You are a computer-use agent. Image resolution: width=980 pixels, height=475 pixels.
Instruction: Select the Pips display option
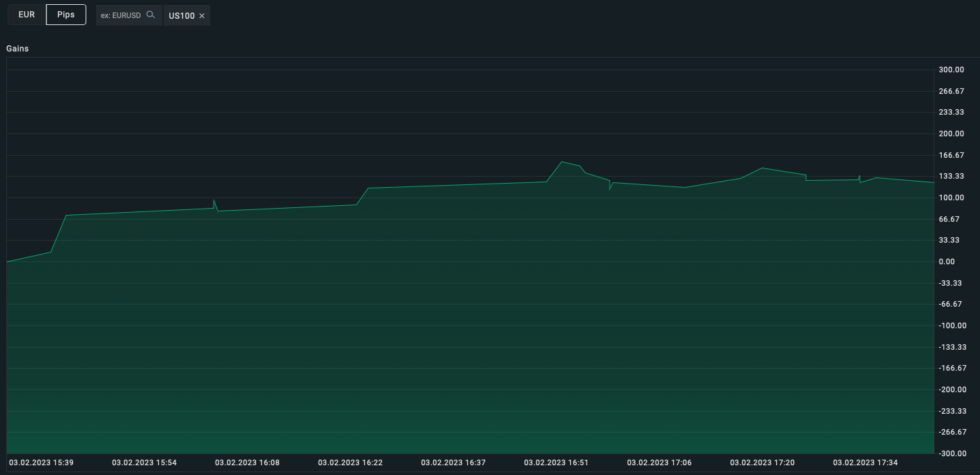pos(66,15)
